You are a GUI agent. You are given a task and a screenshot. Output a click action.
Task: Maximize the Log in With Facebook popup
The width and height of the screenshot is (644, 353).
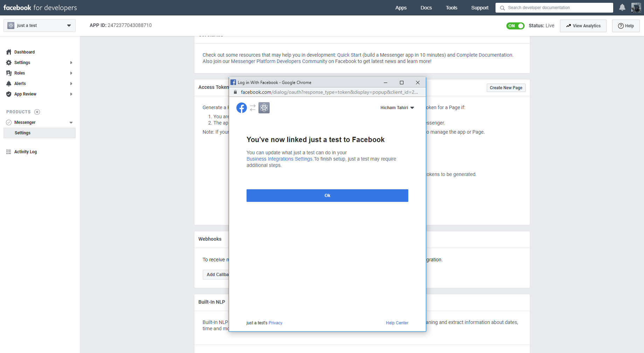click(x=402, y=83)
